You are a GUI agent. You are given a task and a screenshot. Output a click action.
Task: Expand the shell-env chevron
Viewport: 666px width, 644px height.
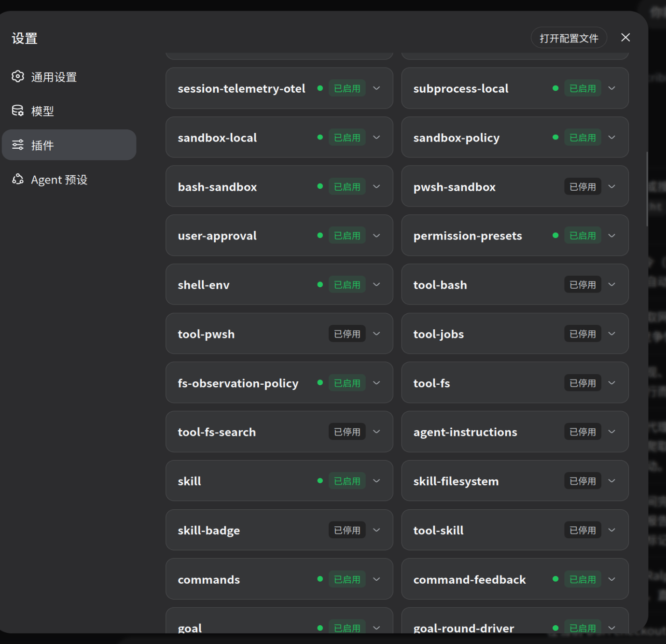[x=377, y=285]
